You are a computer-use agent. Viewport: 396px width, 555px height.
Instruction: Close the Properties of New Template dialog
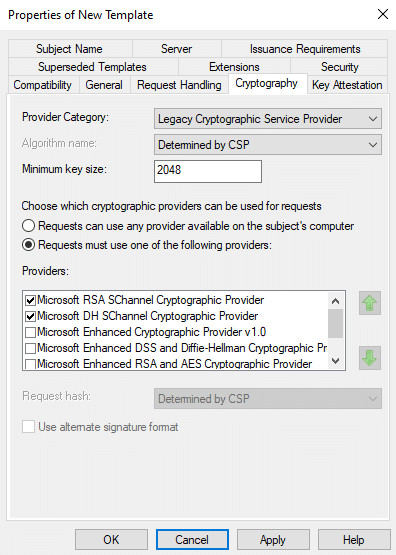click(383, 15)
